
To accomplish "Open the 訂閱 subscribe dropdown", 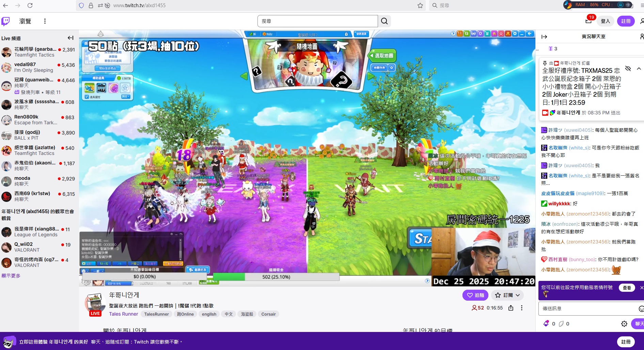I will pos(507,295).
